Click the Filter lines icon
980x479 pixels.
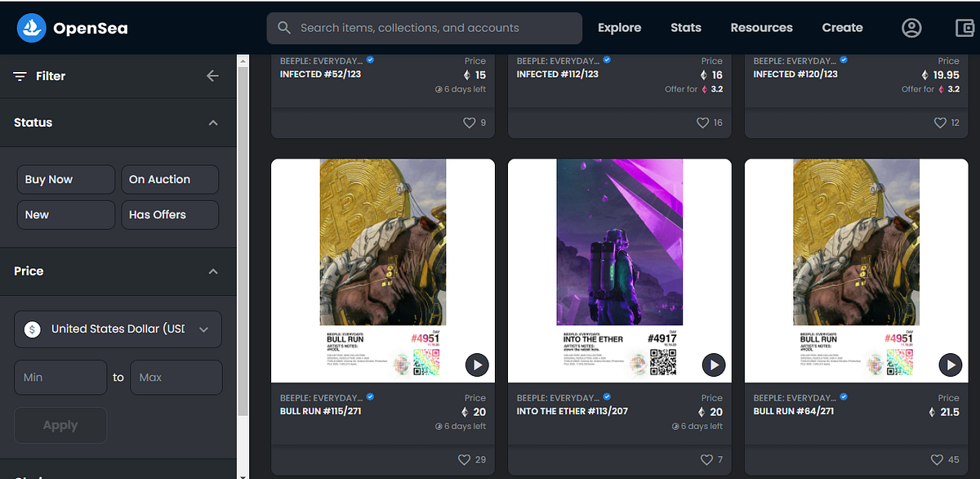[20, 76]
